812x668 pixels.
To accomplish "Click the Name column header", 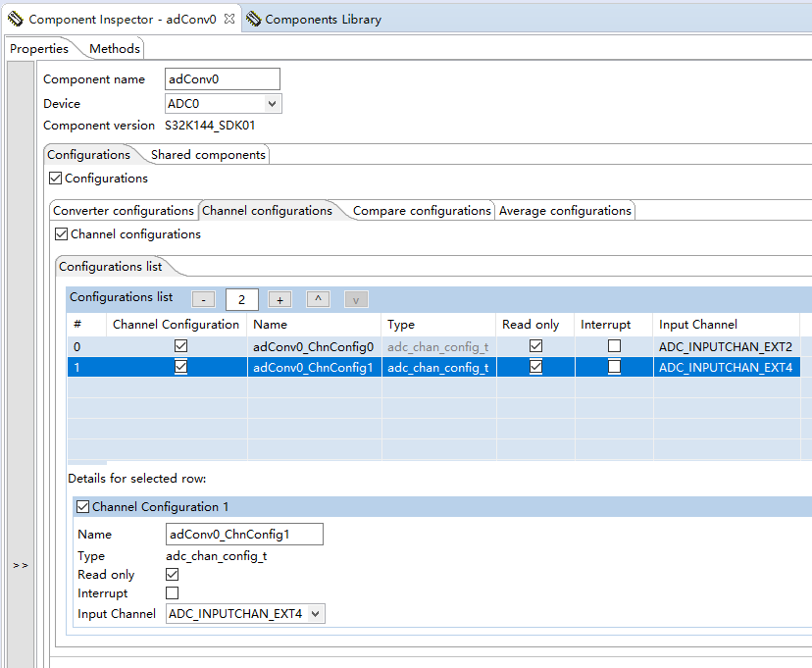I will click(314, 325).
